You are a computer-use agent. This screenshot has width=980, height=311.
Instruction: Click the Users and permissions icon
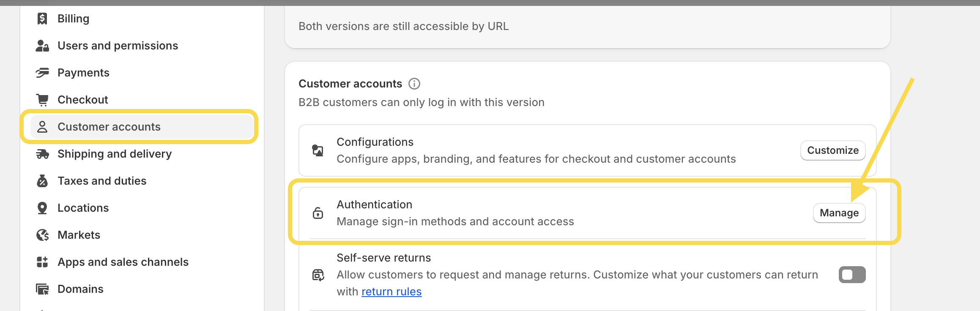pos(42,46)
